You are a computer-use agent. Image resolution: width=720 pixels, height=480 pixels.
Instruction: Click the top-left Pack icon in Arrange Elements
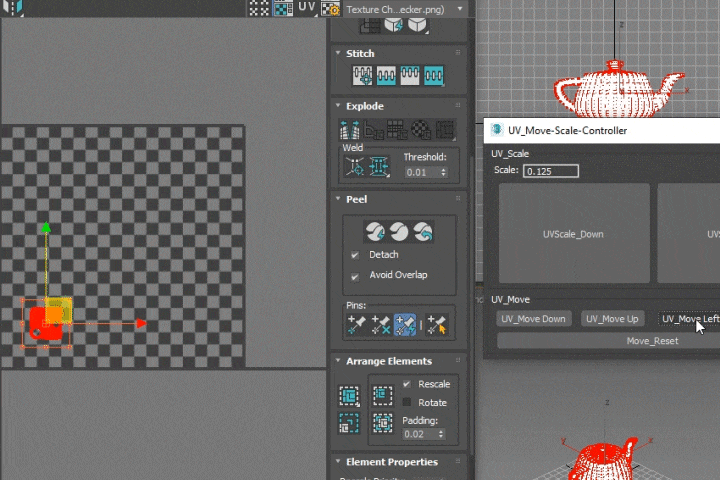coord(349,395)
